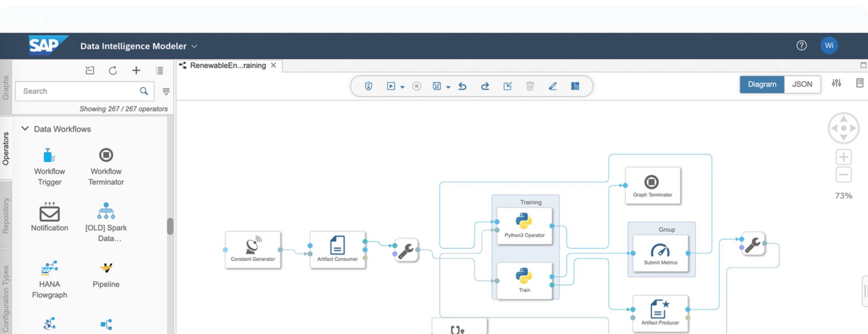Viewport: 868px width, 334px height.
Task: Open the Repository side tab
Action: point(6,215)
